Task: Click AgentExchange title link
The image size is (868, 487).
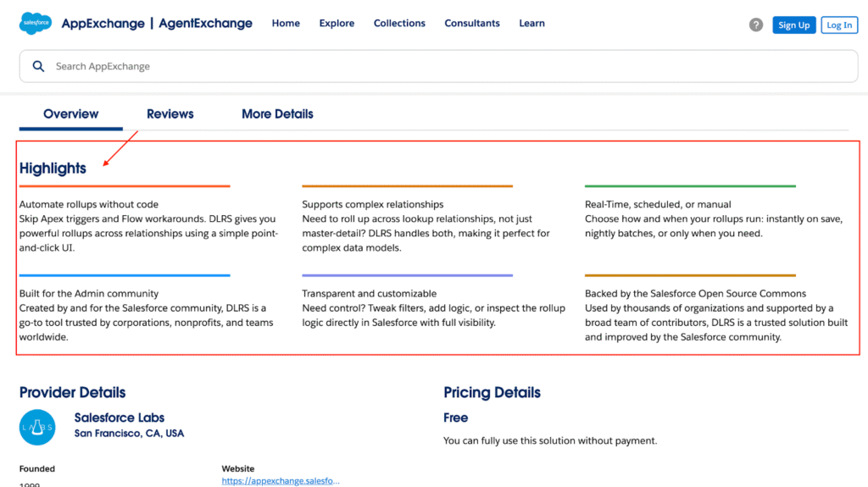Action: tap(205, 23)
